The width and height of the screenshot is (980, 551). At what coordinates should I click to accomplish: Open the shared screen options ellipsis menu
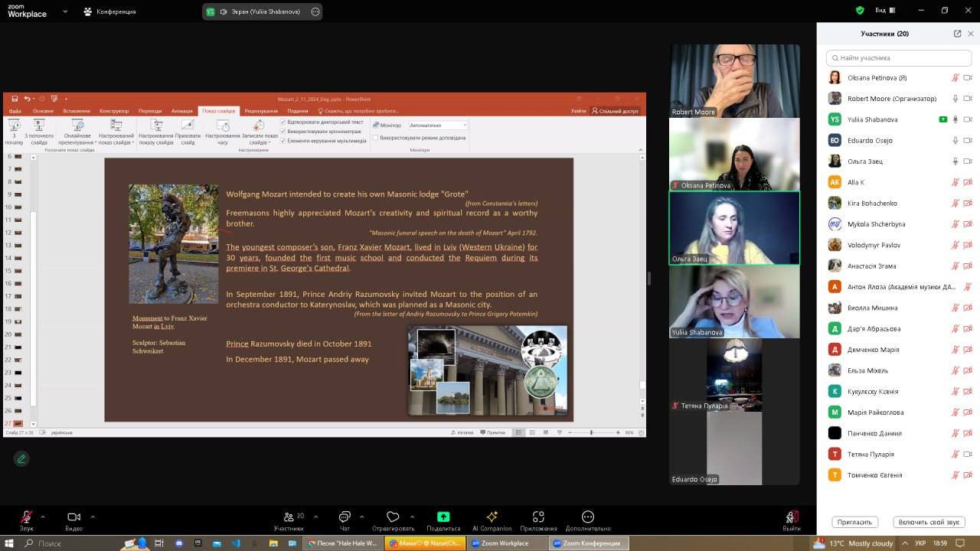315,11
